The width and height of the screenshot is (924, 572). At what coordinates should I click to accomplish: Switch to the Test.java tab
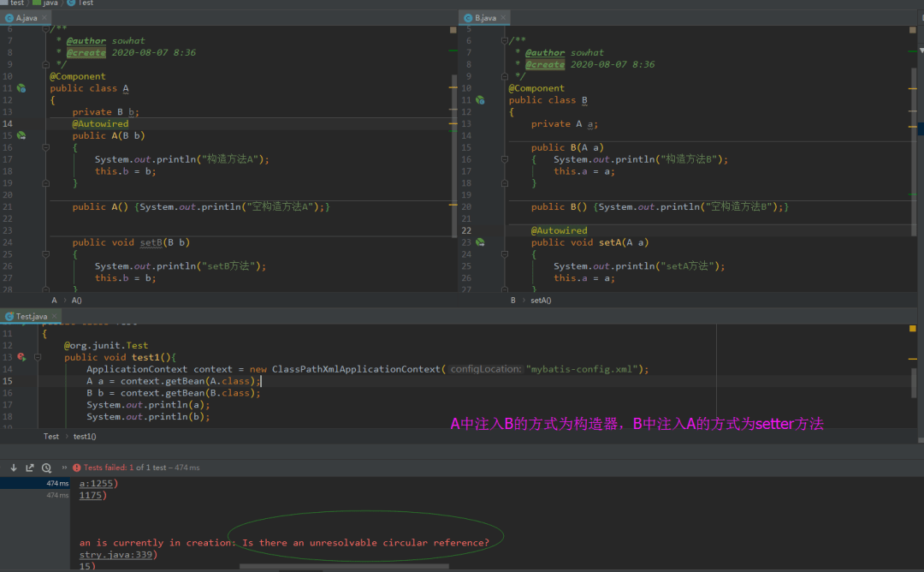pos(31,317)
